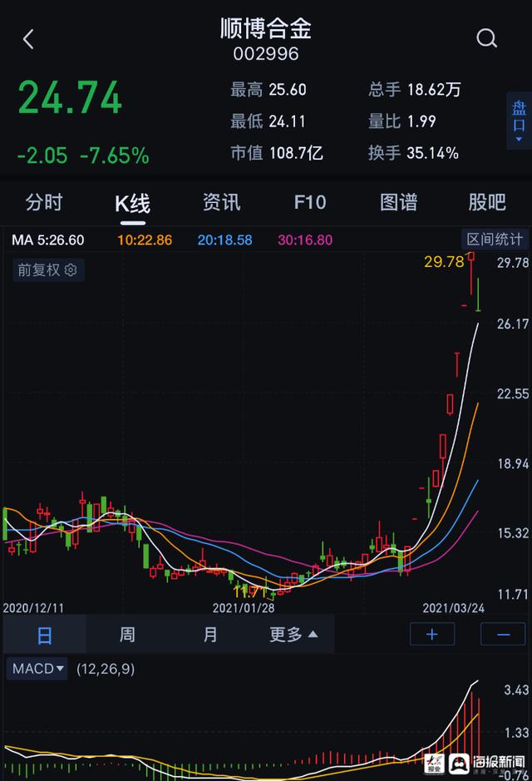This screenshot has width=532, height=781.
Task: Zoom in chart with plus button
Action: tap(432, 634)
